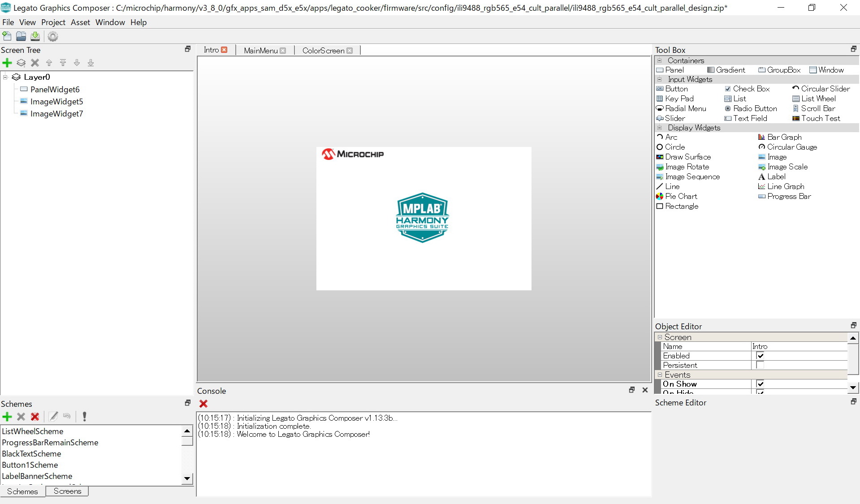Collapse the Events group in Object Editor
Screen dimensions: 860x504
[660, 375]
